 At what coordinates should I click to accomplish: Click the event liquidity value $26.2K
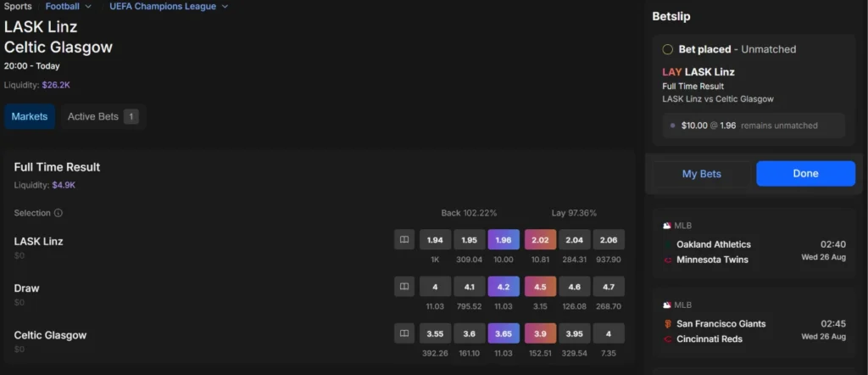56,86
